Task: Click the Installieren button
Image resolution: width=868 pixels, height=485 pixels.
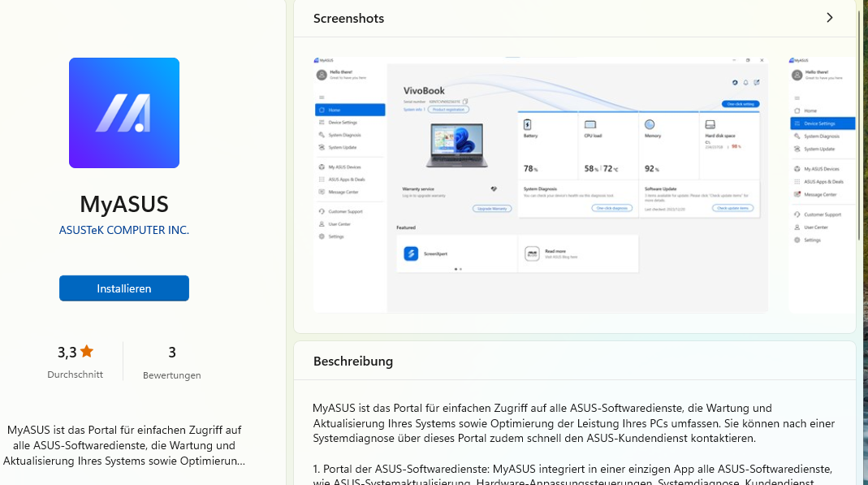Action: (124, 288)
